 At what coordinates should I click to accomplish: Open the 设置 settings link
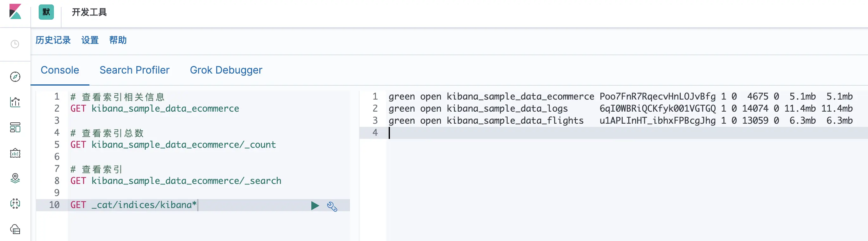point(90,41)
